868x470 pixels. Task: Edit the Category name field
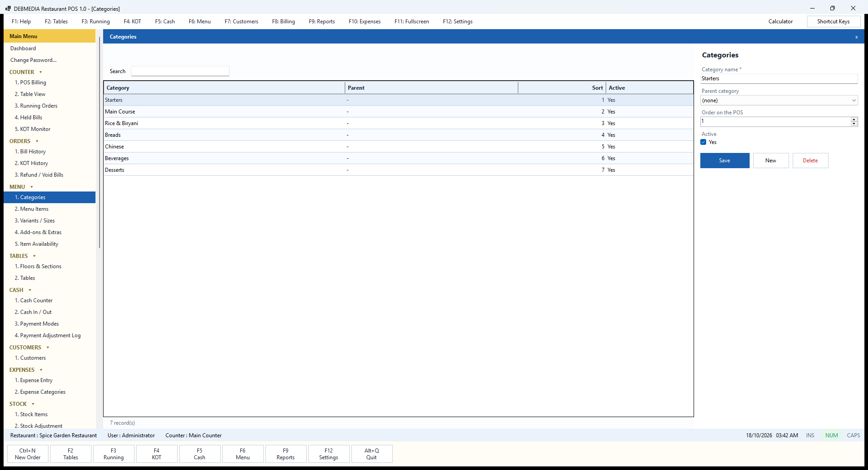pos(779,78)
